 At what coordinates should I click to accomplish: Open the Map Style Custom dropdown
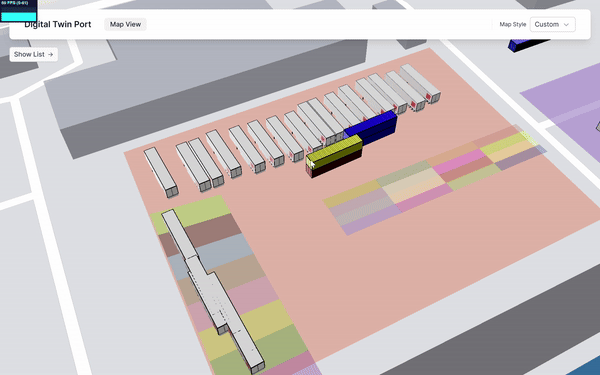point(552,24)
